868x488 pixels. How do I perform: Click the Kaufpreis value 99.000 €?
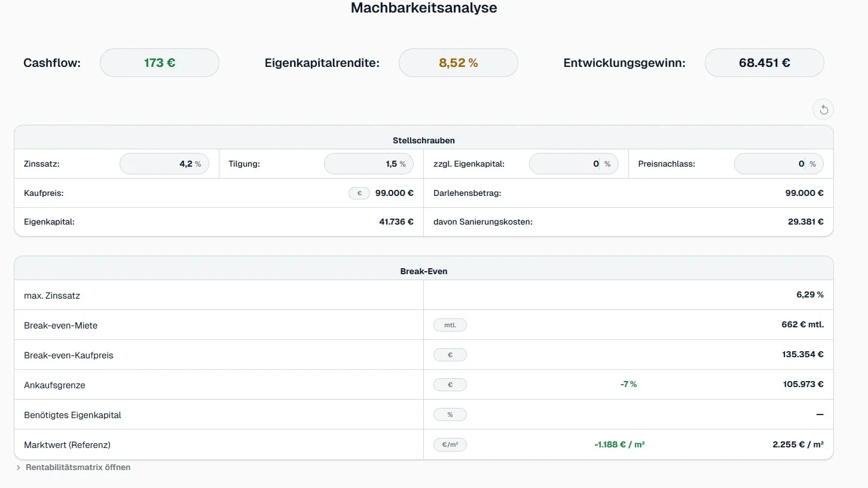tap(395, 193)
